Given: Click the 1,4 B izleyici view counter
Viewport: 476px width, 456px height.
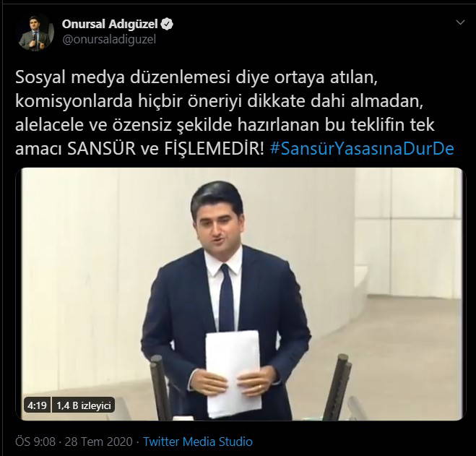Looking at the screenshot, I should tap(84, 405).
